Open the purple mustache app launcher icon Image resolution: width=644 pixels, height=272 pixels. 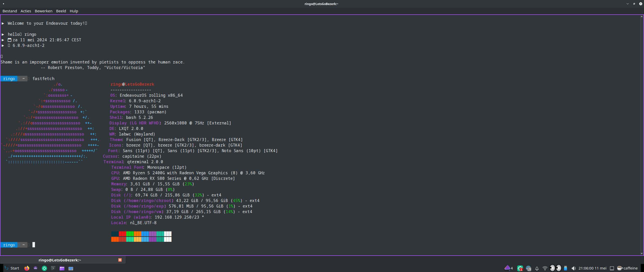pyautogui.click(x=35, y=268)
